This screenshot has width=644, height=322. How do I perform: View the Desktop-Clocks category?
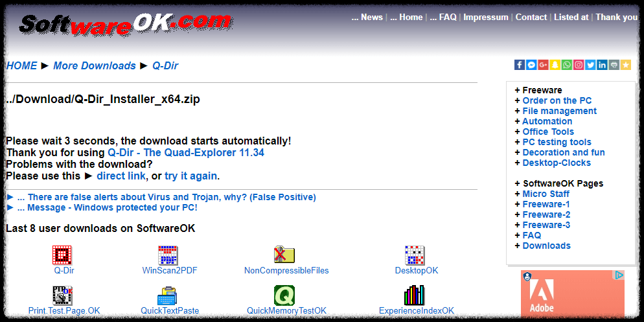pos(557,163)
